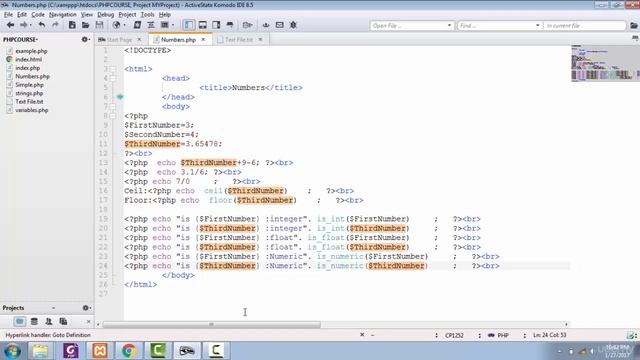Go back with the Back arrow icon

tap(10, 25)
